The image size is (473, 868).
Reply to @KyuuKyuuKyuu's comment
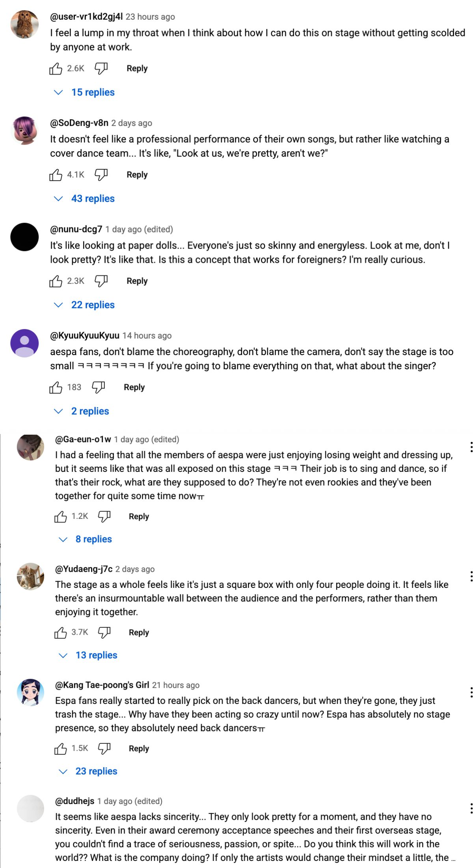coord(134,387)
